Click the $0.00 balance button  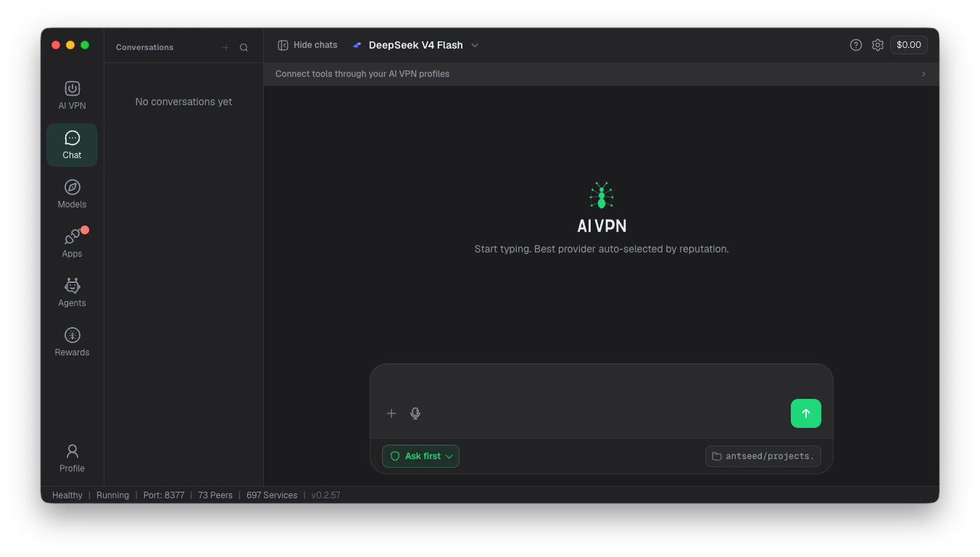[x=909, y=45]
